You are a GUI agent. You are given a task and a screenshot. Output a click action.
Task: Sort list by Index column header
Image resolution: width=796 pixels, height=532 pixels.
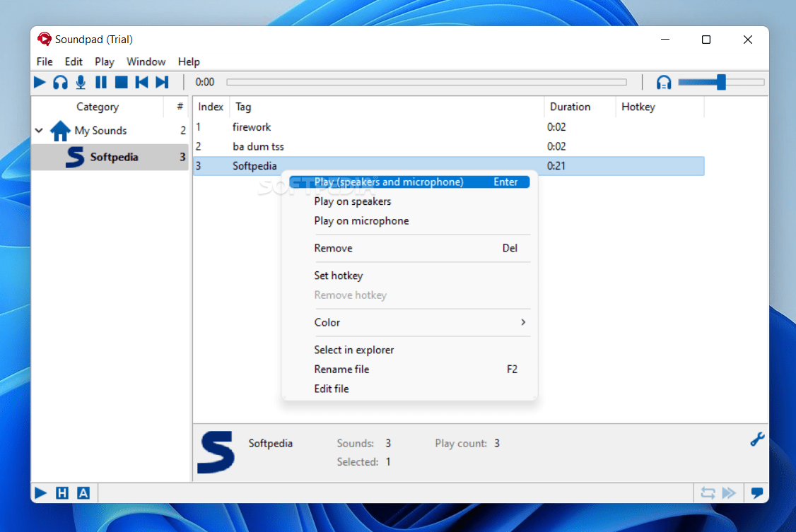211,107
